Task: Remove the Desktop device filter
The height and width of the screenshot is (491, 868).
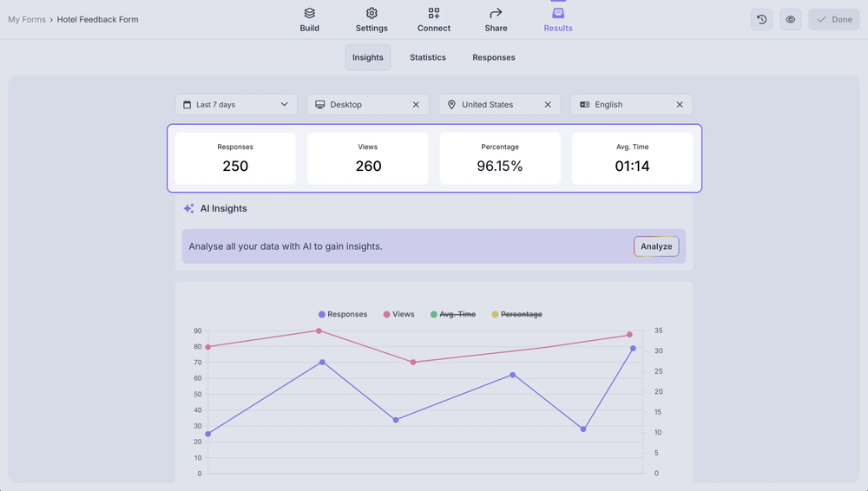Action: click(x=416, y=105)
